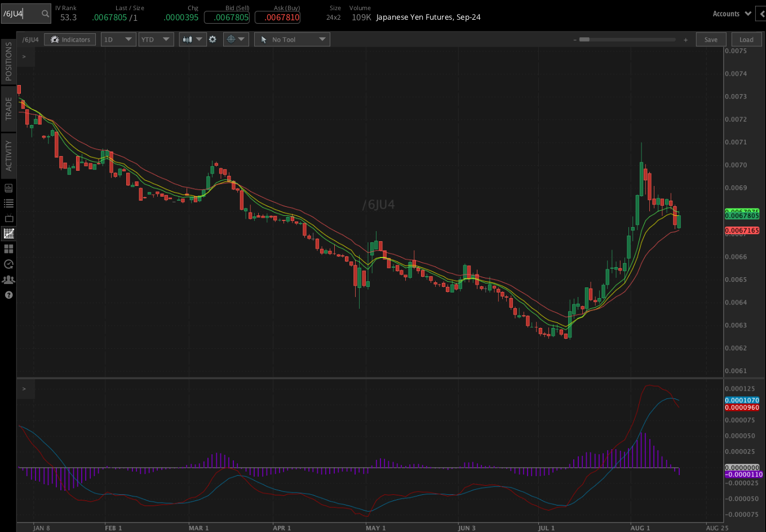Select the crosshair drawing icon
The image size is (766, 532).
click(232, 39)
